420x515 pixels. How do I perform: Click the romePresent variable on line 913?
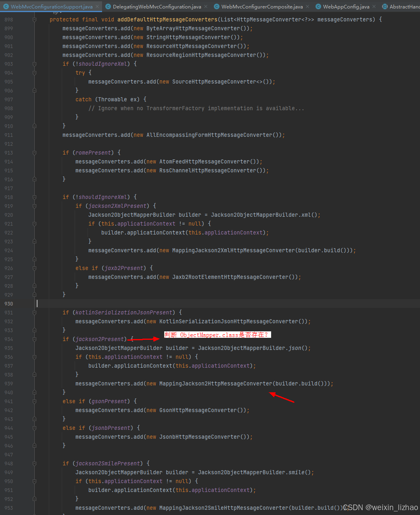93,153
